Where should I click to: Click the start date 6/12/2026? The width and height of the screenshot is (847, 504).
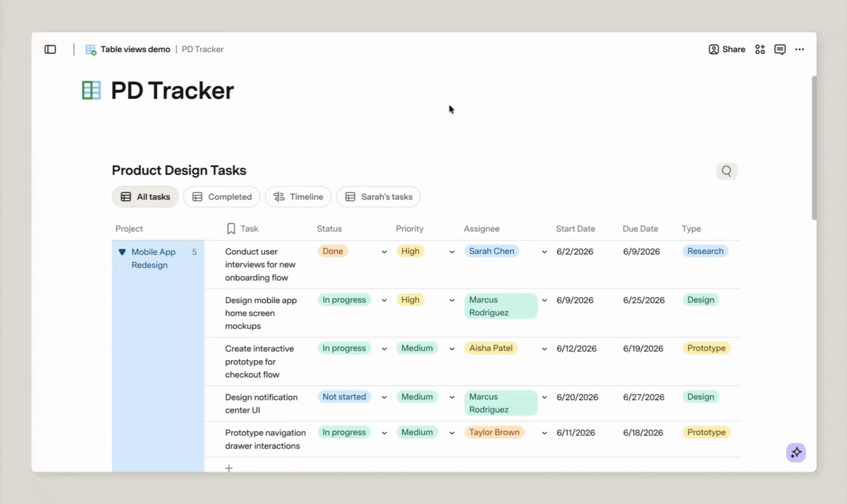tap(577, 349)
